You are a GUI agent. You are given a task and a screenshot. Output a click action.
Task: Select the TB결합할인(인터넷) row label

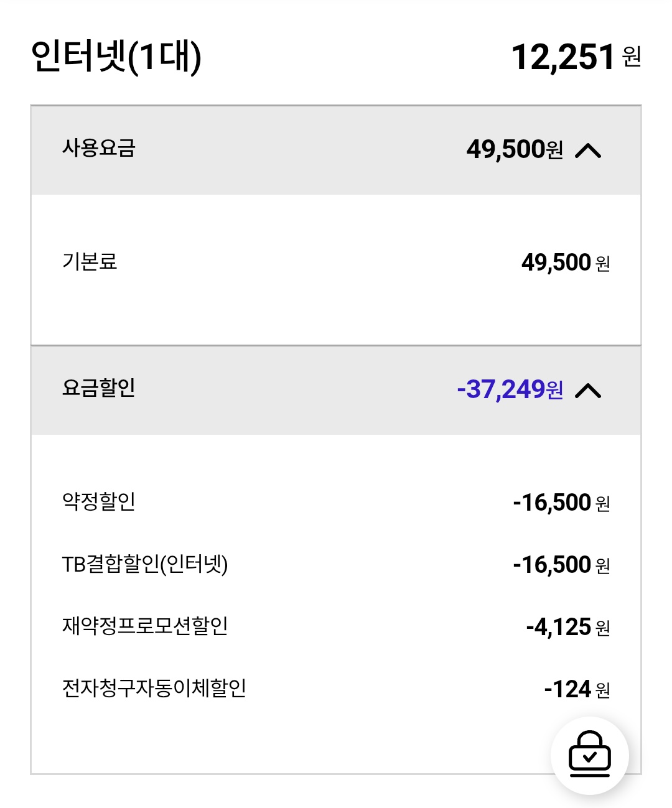click(145, 564)
